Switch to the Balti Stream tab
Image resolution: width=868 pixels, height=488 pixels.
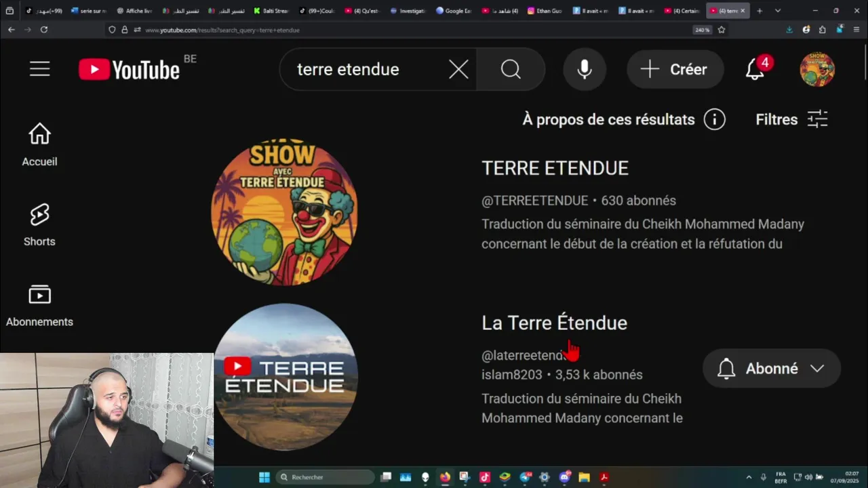coord(271,11)
